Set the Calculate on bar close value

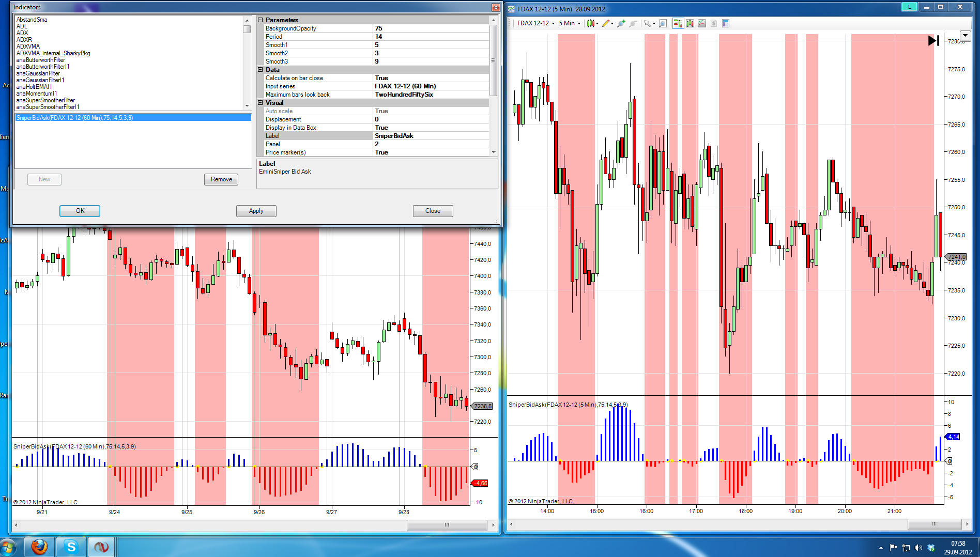click(x=431, y=78)
